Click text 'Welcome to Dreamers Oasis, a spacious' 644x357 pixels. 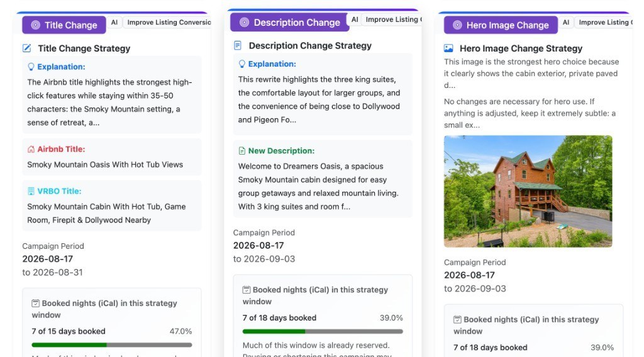tap(311, 166)
